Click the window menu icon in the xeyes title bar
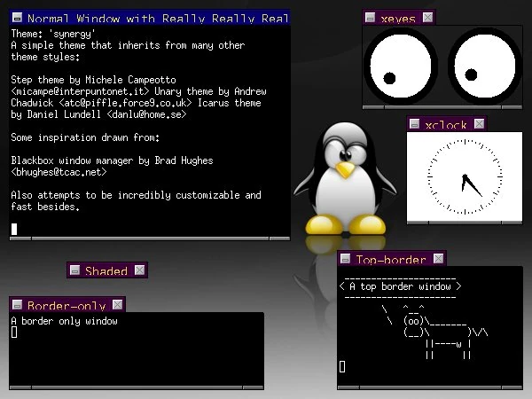This screenshot has width=532, height=399. pyautogui.click(x=370, y=18)
